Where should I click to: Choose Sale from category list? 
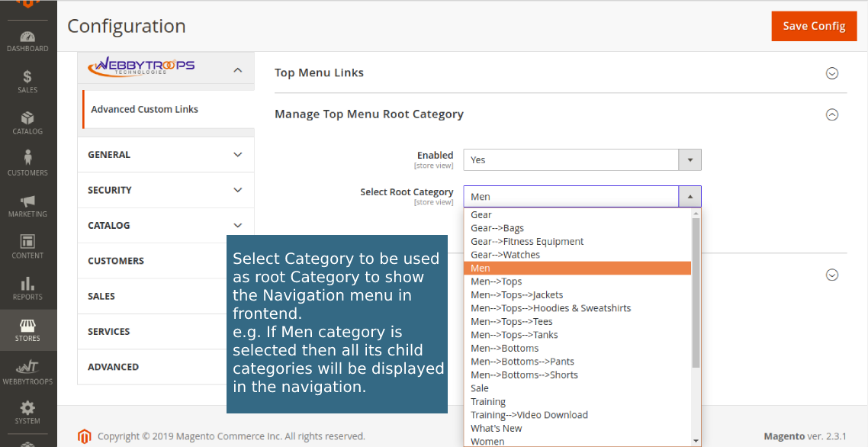pos(577,388)
